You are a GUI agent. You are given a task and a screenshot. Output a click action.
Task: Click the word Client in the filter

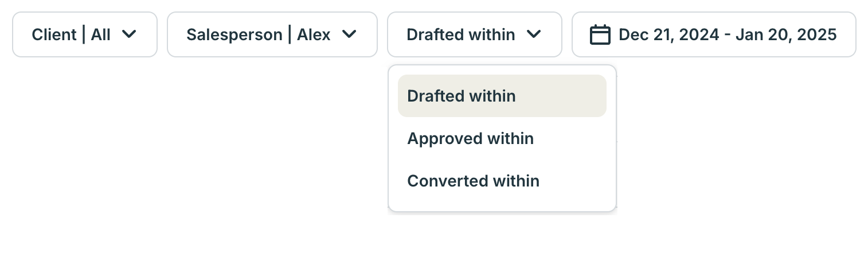pyautogui.click(x=54, y=35)
